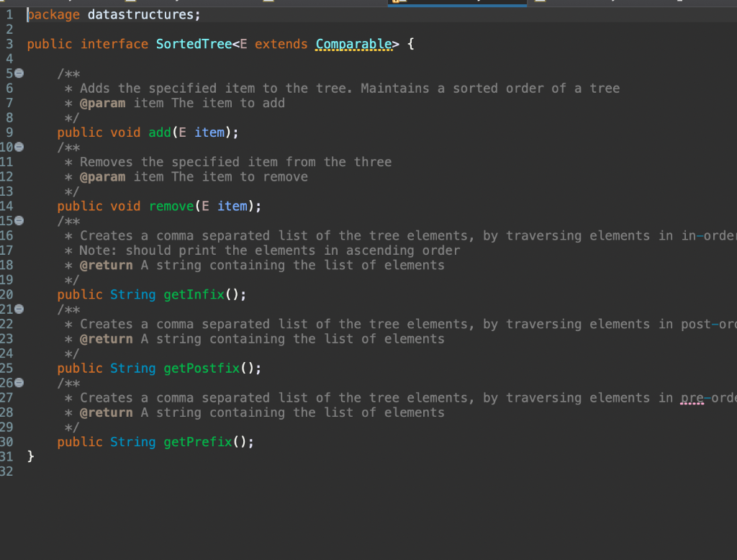Screen dimensions: 737x560
Task: Click the 'item' parameter in remove(E item)
Action: click(x=232, y=206)
